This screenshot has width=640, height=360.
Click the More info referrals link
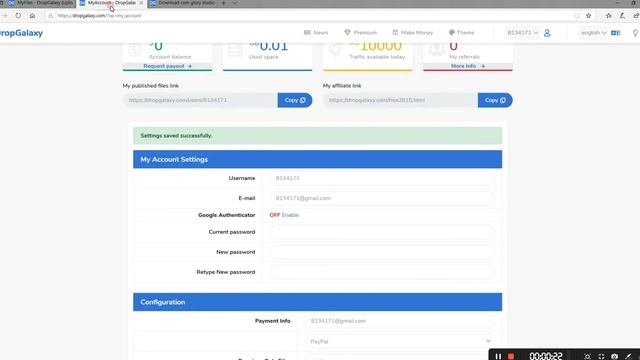[468, 66]
